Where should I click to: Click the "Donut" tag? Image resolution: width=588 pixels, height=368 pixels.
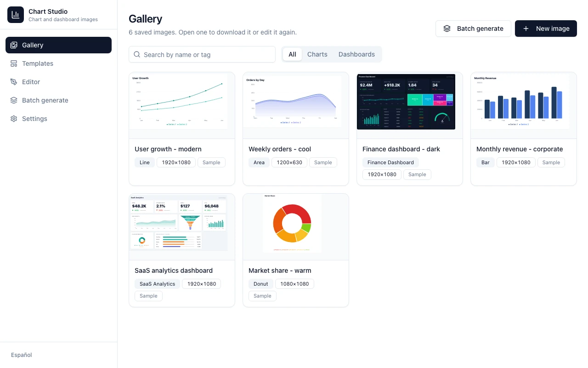coord(261,284)
